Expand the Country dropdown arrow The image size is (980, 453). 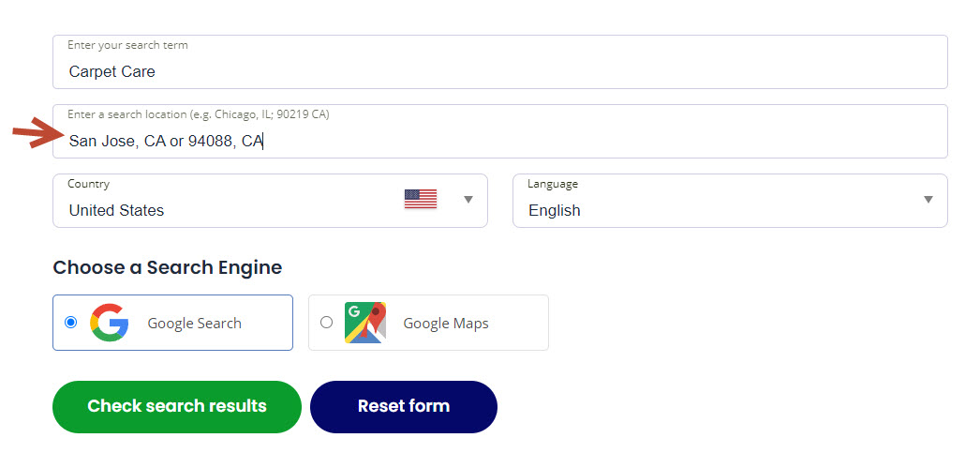[x=468, y=199]
